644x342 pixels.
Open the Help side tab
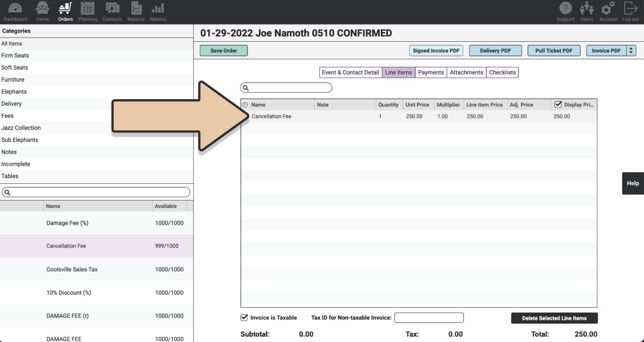click(633, 183)
